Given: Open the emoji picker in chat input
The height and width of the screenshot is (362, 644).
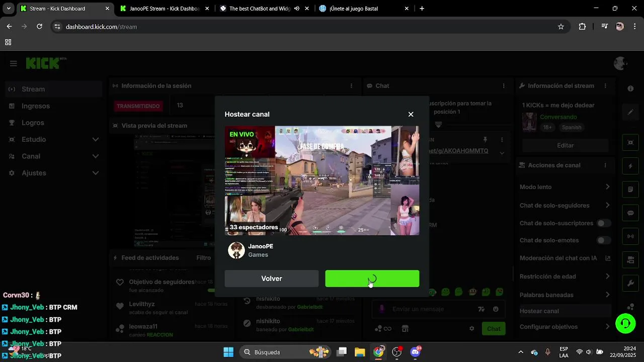Looking at the screenshot, I should pyautogui.click(x=496, y=309).
